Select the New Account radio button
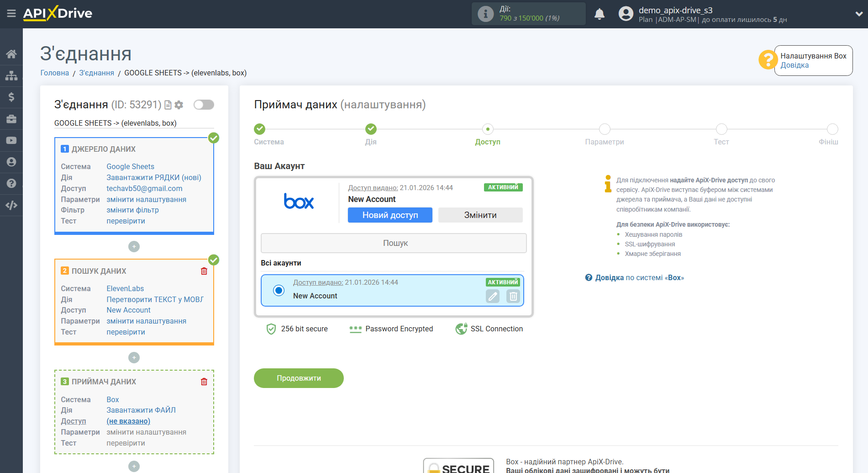 point(279,290)
